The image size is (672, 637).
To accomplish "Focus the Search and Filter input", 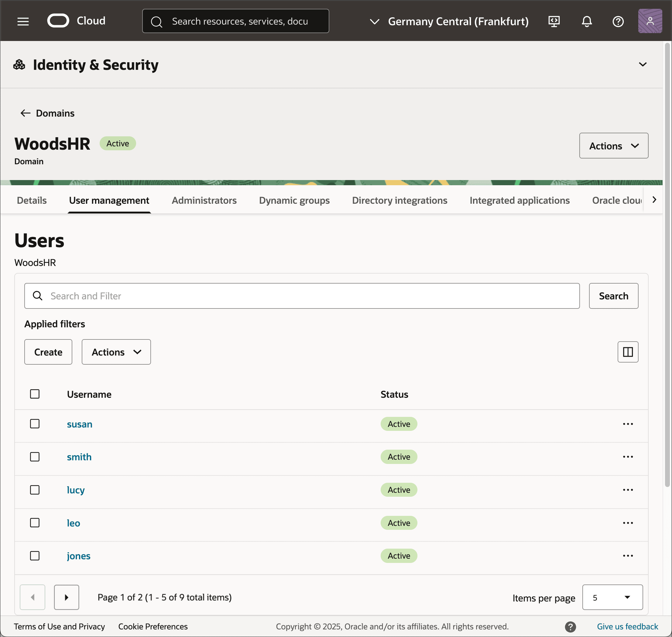I will (x=302, y=296).
